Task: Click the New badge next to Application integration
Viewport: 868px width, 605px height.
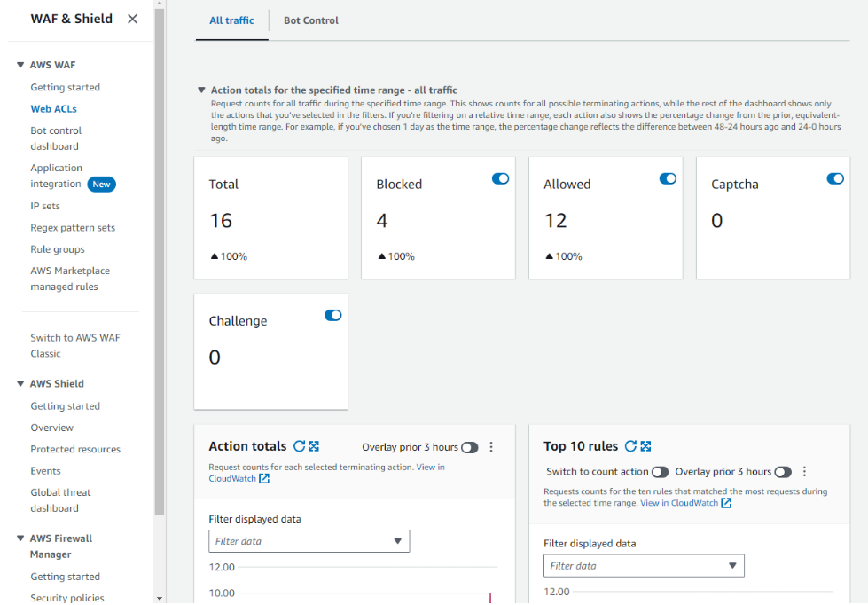Action: [101, 184]
